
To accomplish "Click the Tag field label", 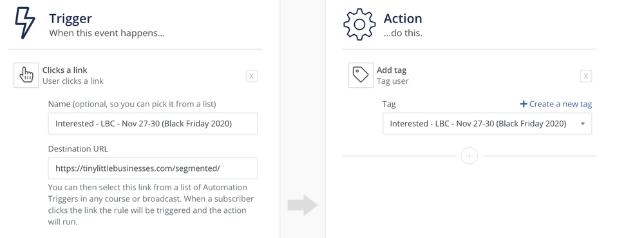I will [389, 104].
